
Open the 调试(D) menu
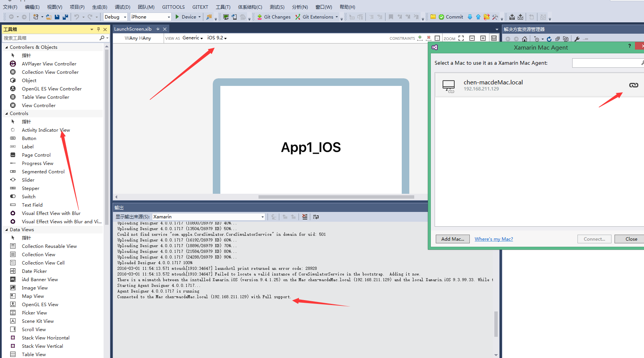coord(122,7)
